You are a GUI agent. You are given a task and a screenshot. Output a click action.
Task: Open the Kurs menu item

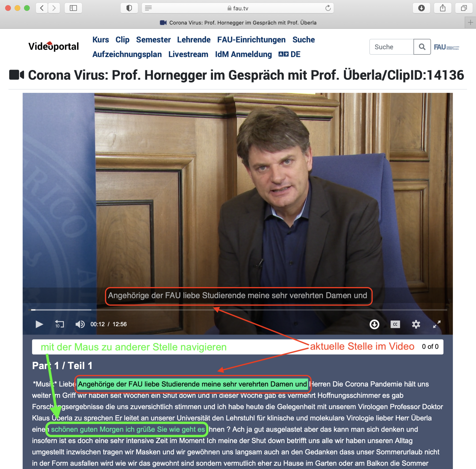[100, 40]
